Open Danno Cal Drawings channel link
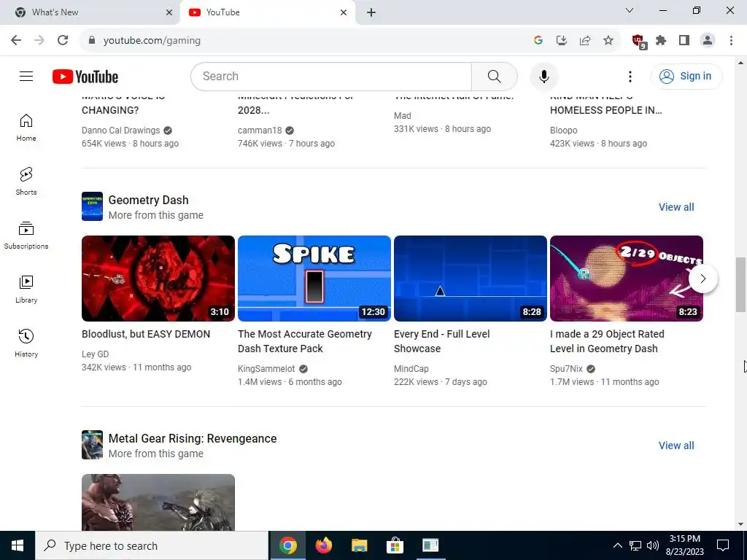 (x=120, y=131)
